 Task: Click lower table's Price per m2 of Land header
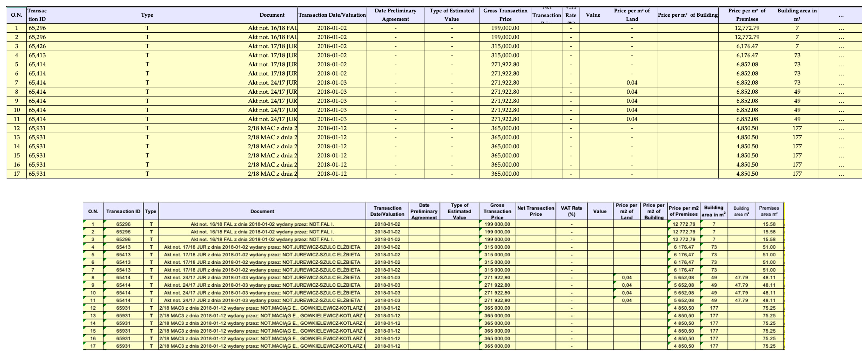point(627,211)
